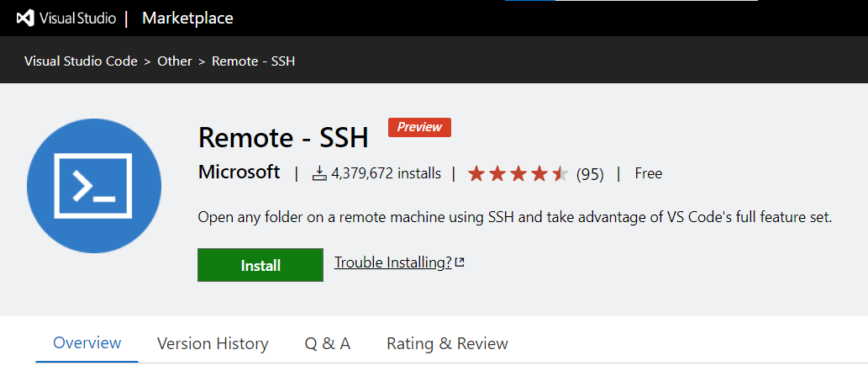Image resolution: width=868 pixels, height=387 pixels.
Task: Go to Visual Studio Code breadcrumb
Action: coord(81,61)
